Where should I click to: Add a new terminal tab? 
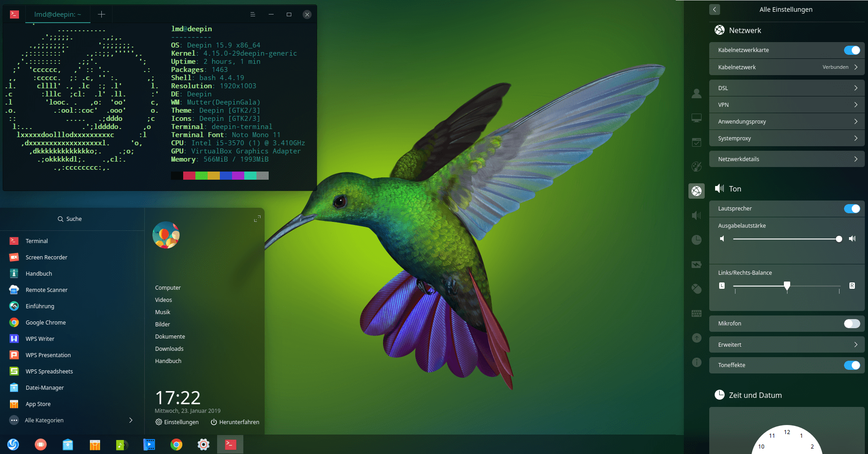101,14
